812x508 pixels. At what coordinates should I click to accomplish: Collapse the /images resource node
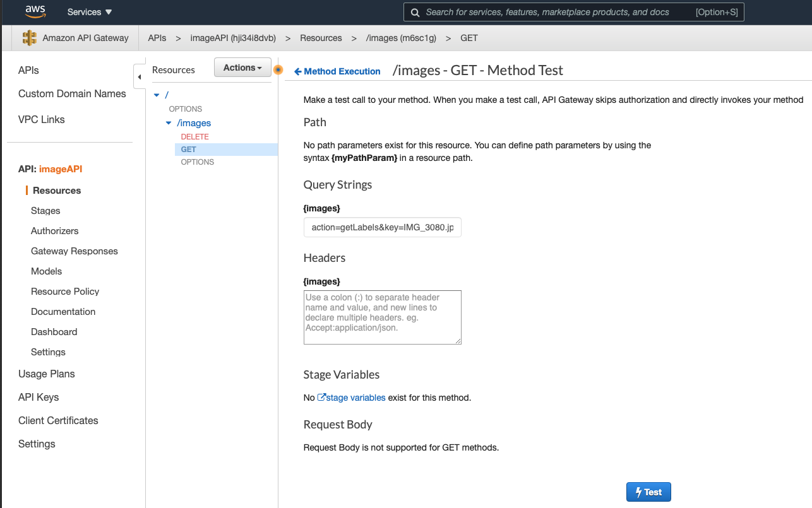click(169, 123)
